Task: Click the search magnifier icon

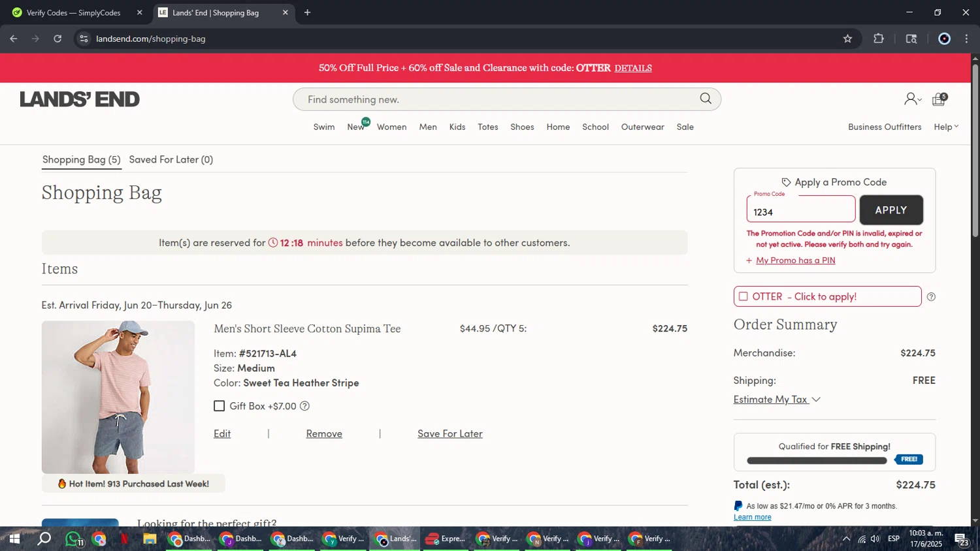Action: (x=706, y=99)
